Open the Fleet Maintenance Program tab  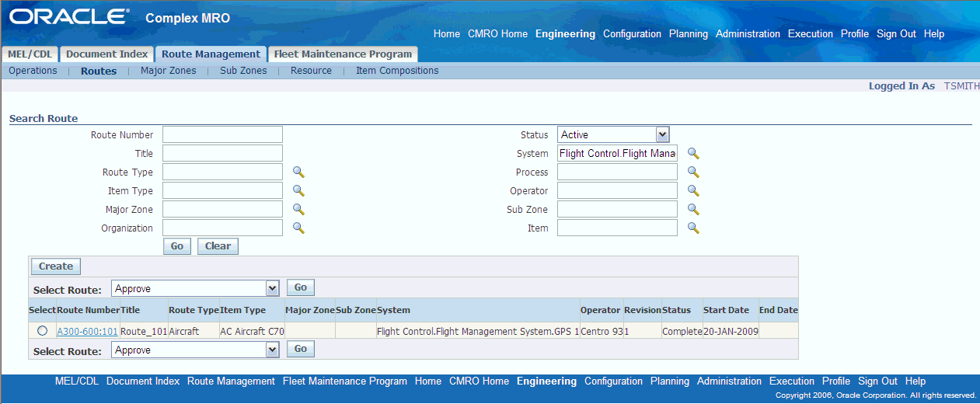point(343,54)
